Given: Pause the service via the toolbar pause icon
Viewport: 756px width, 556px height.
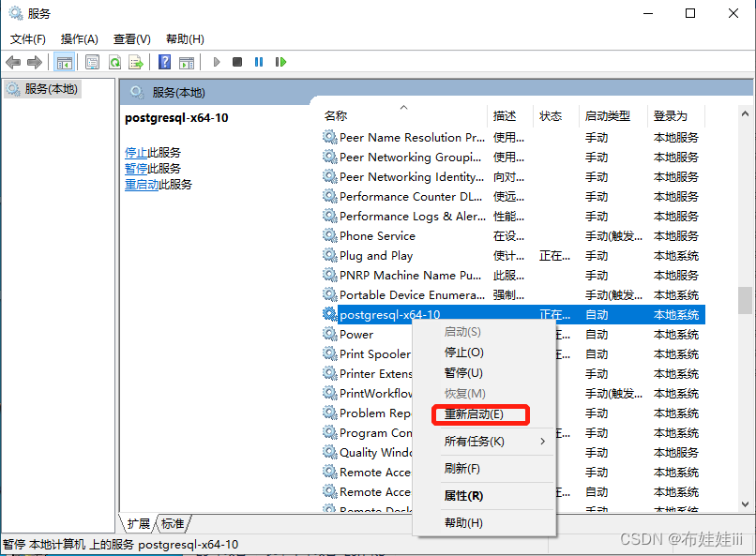Looking at the screenshot, I should coord(258,62).
